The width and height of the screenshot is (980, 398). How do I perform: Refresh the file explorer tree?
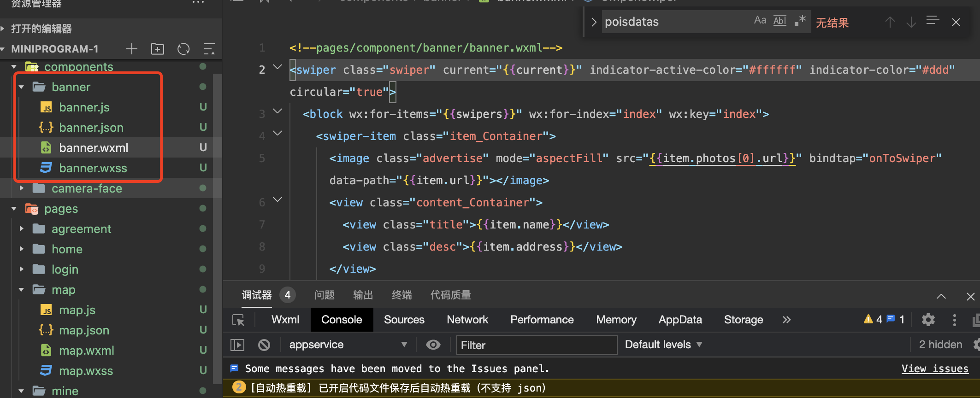pyautogui.click(x=183, y=49)
